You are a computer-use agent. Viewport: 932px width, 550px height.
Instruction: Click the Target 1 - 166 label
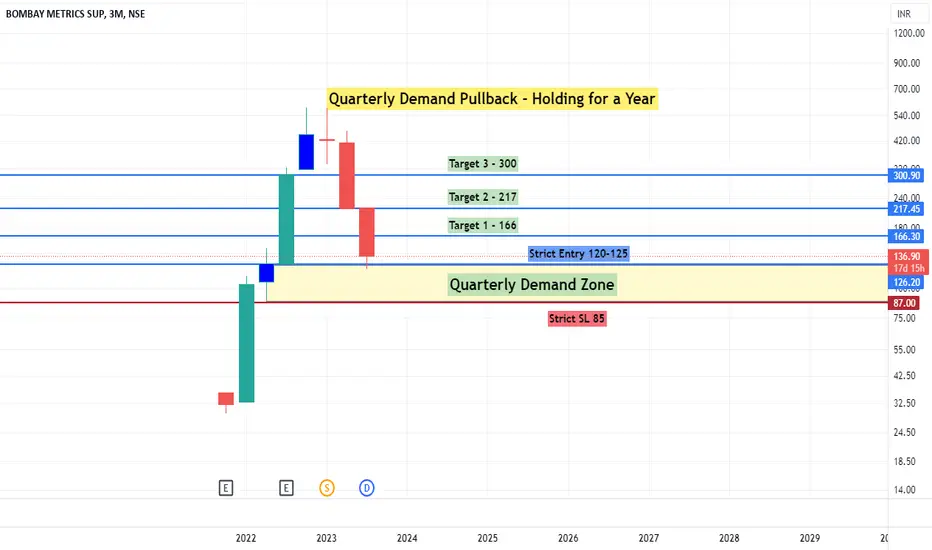[x=483, y=225]
